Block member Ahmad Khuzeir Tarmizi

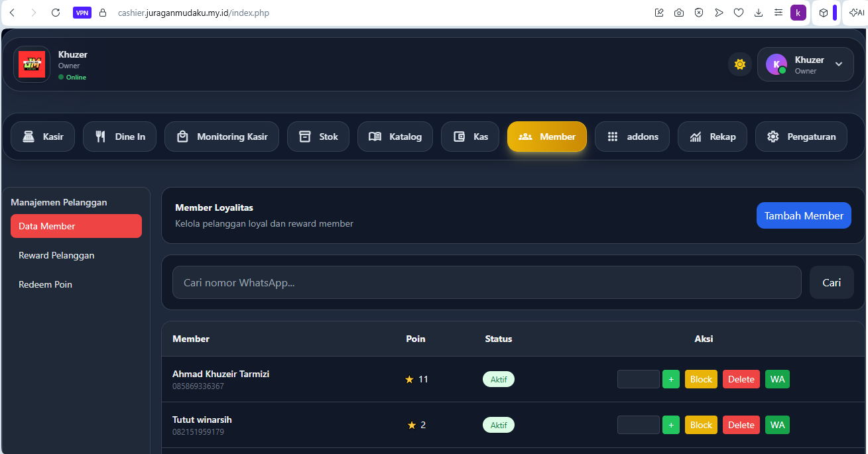[x=701, y=379]
